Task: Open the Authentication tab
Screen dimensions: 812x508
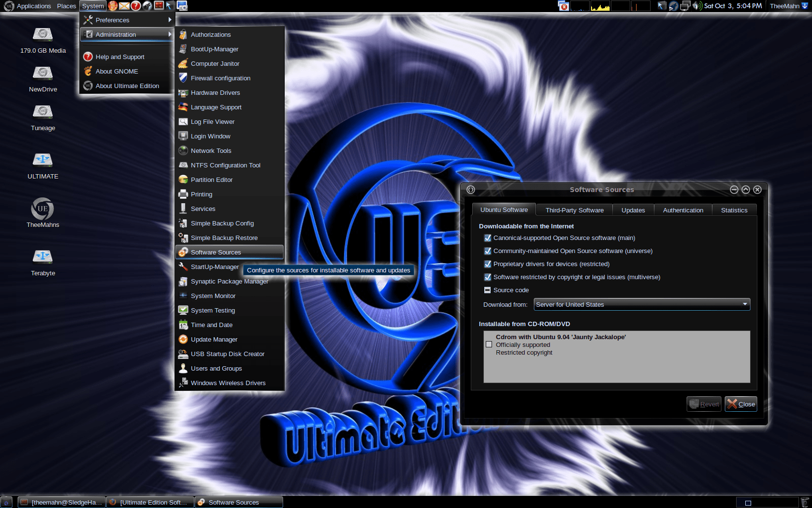Action: (x=683, y=210)
